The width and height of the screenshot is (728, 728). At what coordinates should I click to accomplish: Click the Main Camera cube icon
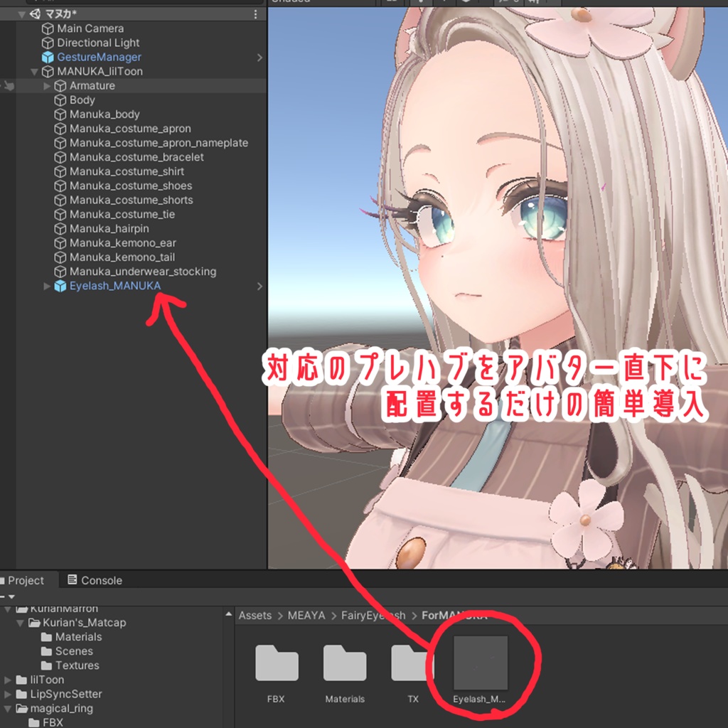[48, 28]
